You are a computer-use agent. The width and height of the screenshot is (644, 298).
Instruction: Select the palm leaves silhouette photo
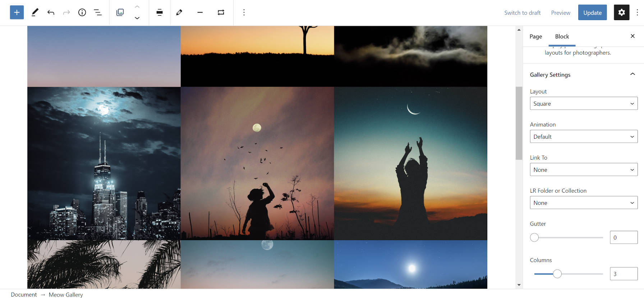coord(104,265)
